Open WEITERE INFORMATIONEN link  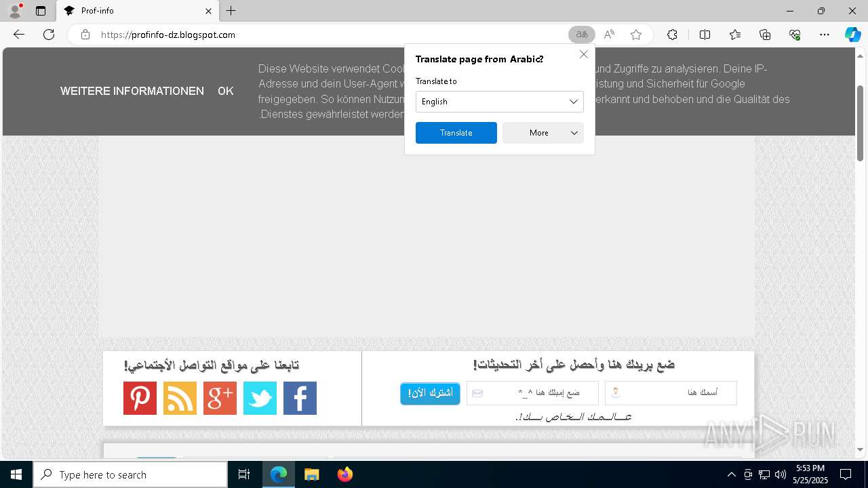point(132,91)
